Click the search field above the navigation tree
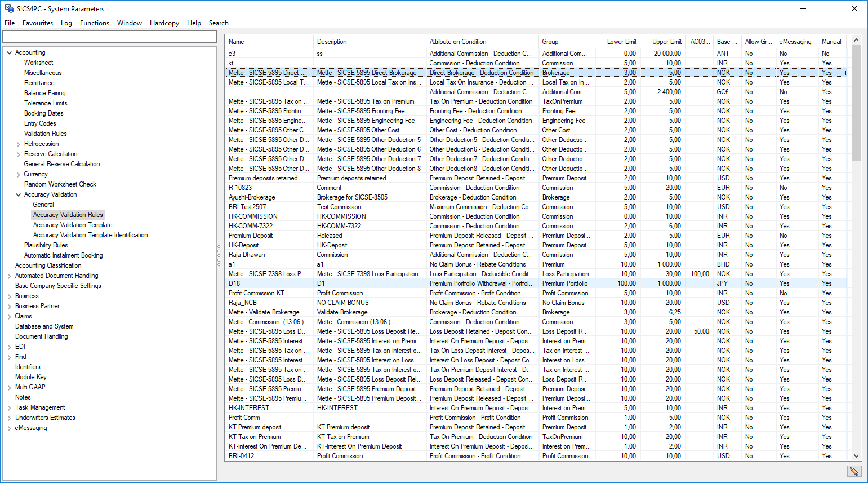The image size is (868, 483). 109,36
